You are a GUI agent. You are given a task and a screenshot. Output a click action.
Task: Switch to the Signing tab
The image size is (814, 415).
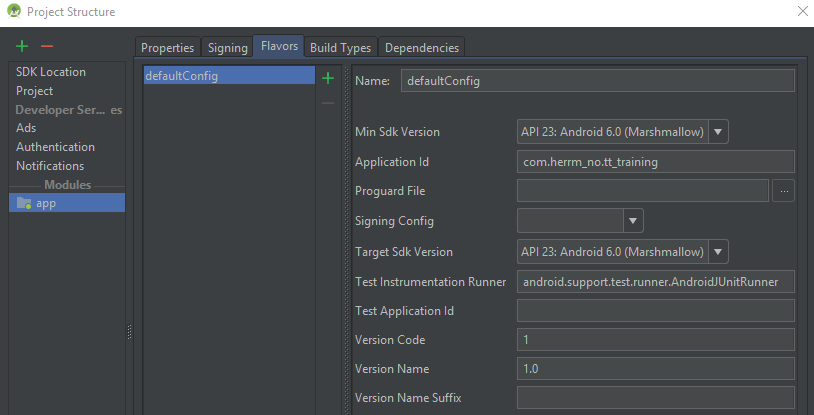[x=227, y=48]
